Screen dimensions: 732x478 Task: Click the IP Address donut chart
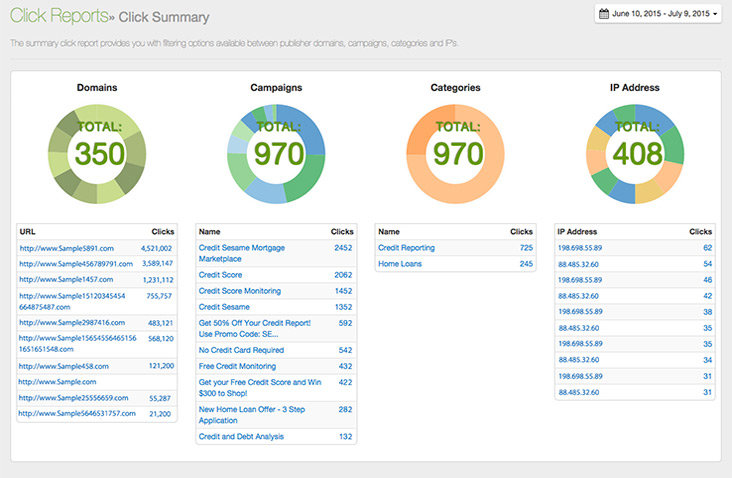pyautogui.click(x=634, y=153)
